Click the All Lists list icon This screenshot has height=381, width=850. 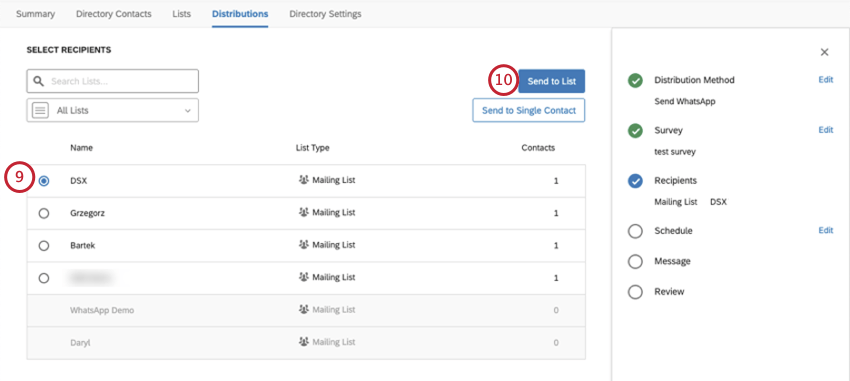[40, 110]
